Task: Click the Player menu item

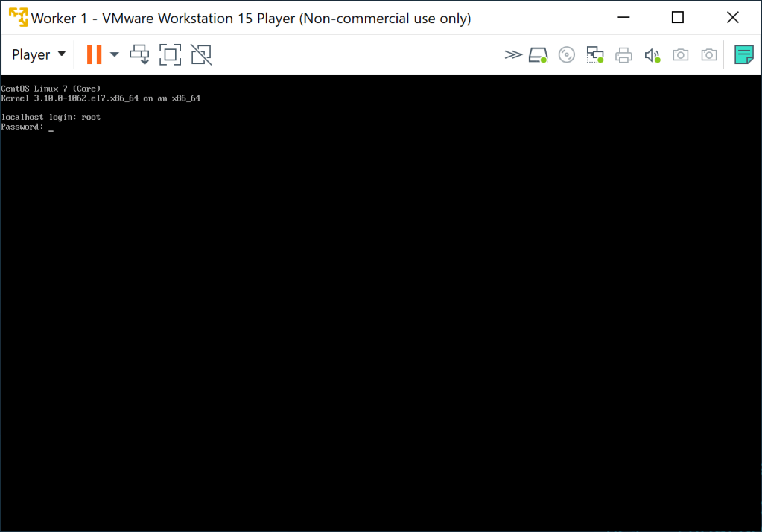Action: 31,54
